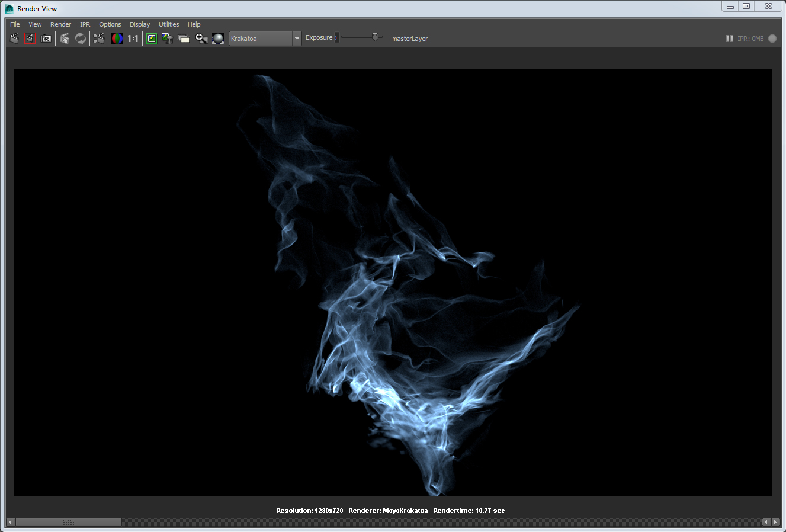Render a selected region
786x532 pixels.
click(x=98, y=38)
